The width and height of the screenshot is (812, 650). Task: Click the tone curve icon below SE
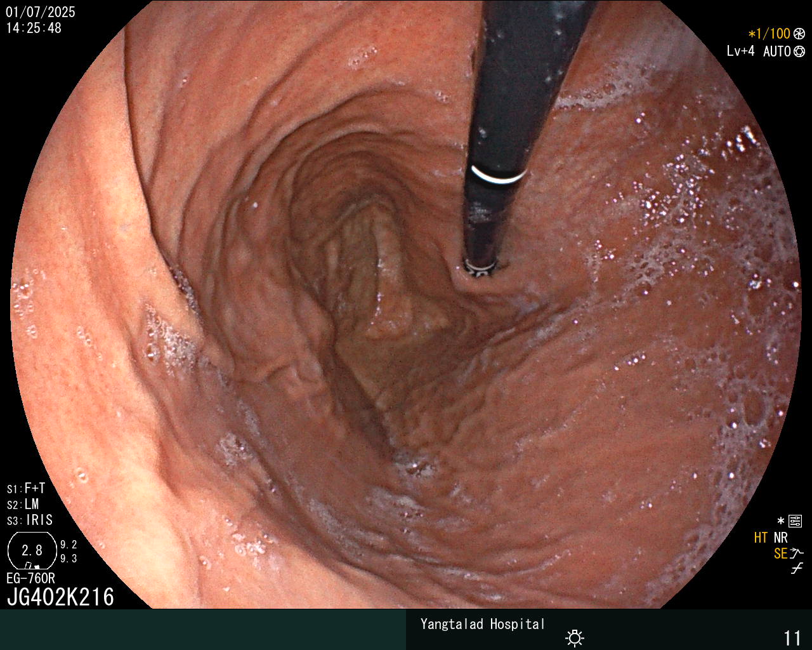point(797,569)
